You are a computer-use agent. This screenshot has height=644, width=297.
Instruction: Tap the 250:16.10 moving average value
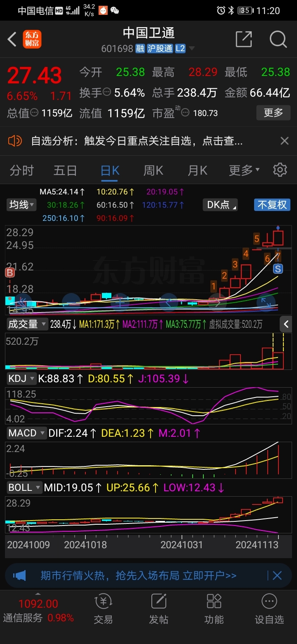(64, 218)
